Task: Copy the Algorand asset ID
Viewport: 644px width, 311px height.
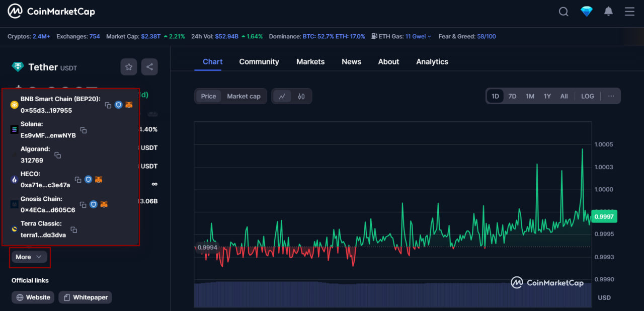Action: 57,155
